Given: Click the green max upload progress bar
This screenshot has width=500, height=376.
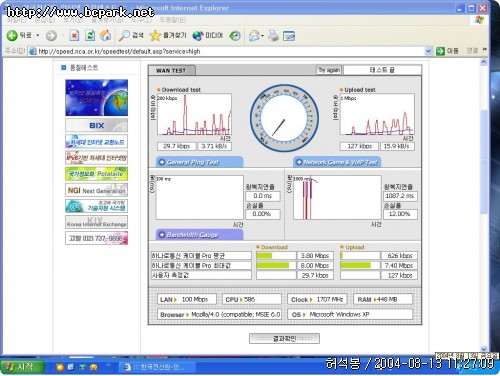Looking at the screenshot, I should pyautogui.click(x=356, y=266).
